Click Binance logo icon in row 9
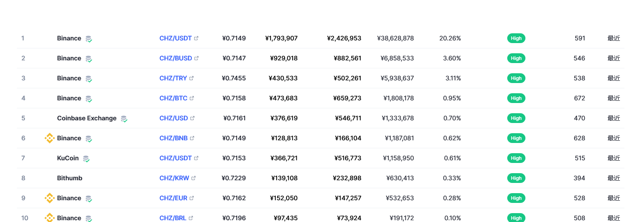The image size is (644, 222). pos(50,198)
